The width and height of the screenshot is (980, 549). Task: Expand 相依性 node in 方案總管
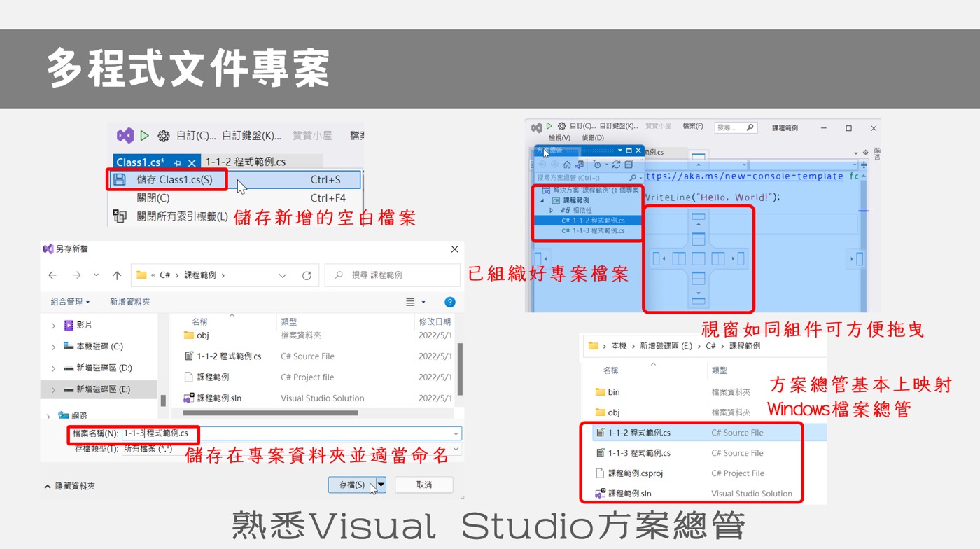pyautogui.click(x=552, y=210)
